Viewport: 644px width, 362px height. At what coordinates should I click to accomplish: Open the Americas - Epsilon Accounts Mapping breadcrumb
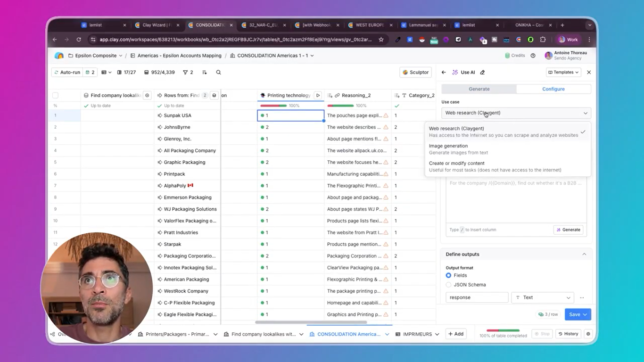(175, 56)
